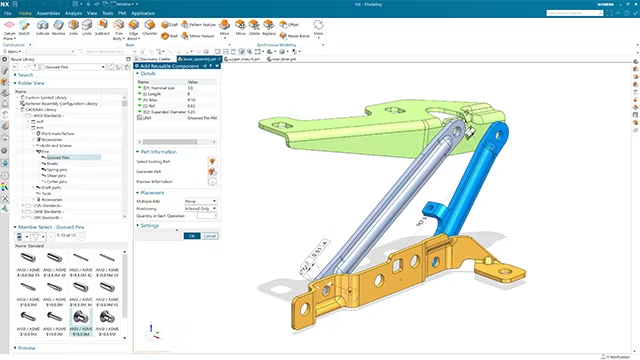Viewport: 640px width, 360px height.
Task: Open the Application ribbon tab
Action: coord(143,13)
